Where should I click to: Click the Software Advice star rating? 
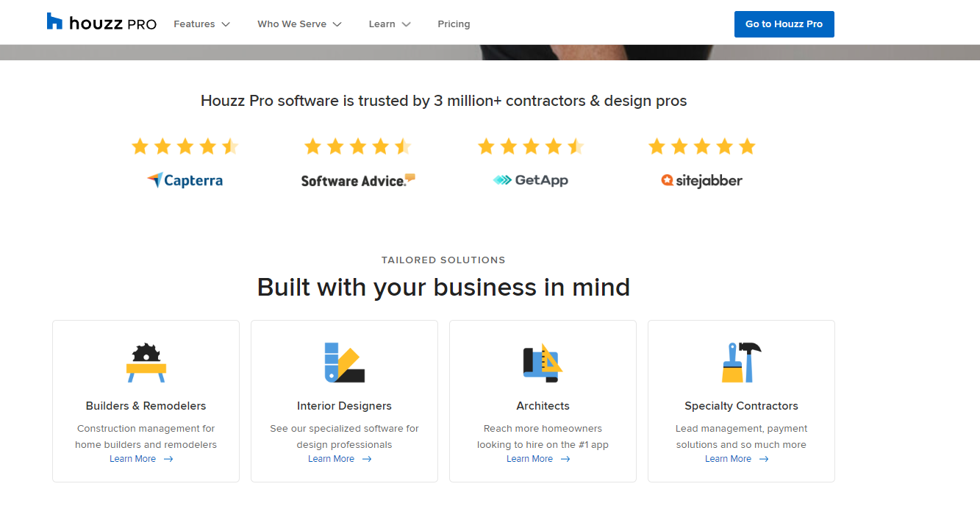[358, 146]
